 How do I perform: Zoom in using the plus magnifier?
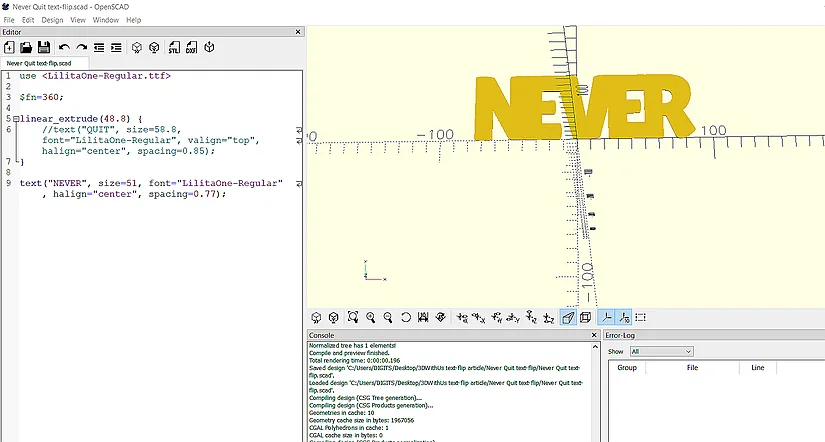371,317
